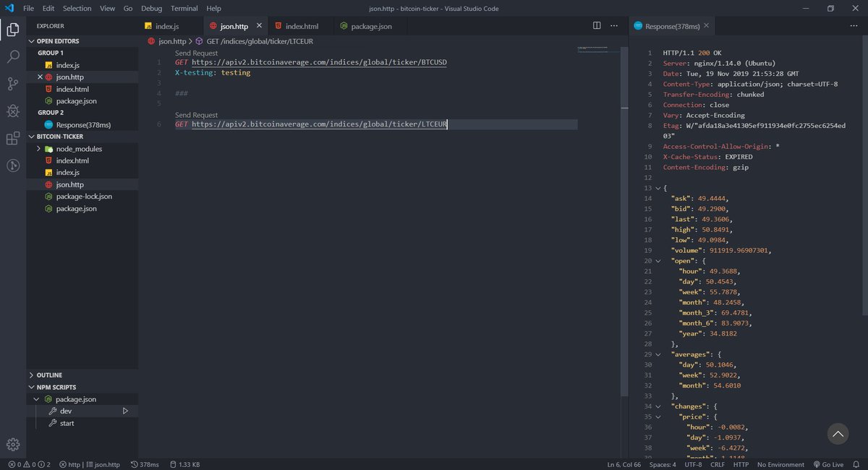868x470 pixels.
Task: Open the Selection menu
Action: tap(77, 8)
